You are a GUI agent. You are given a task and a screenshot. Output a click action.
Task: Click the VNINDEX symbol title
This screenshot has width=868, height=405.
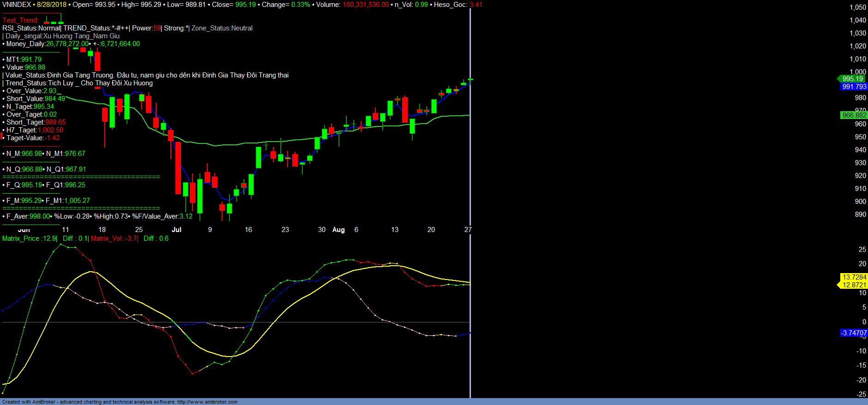pos(17,5)
